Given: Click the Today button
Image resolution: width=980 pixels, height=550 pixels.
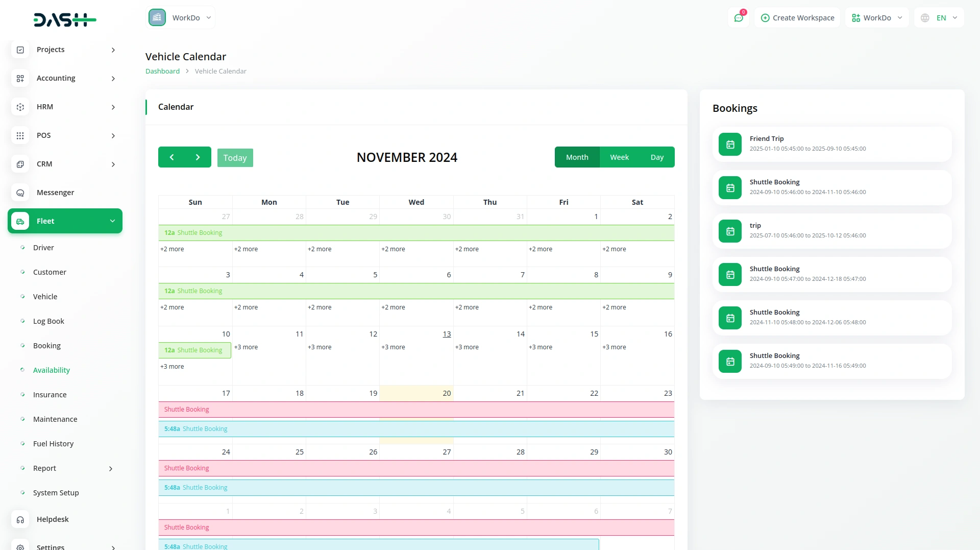Looking at the screenshot, I should 235,158.
